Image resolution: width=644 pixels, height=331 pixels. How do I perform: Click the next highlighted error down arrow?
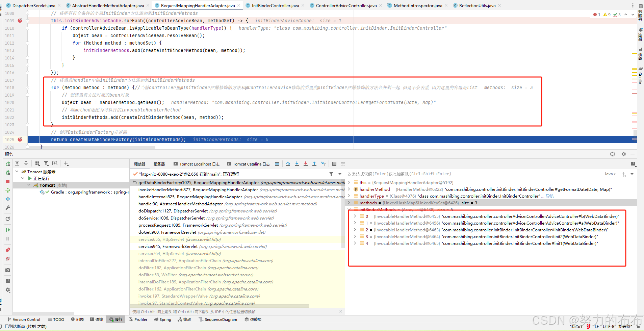[x=633, y=15]
